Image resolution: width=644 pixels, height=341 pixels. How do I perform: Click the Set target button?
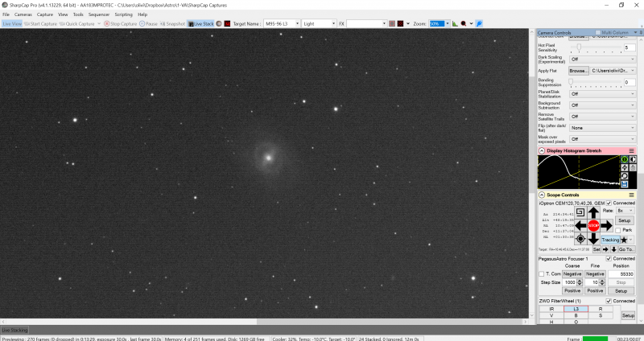pos(597,249)
